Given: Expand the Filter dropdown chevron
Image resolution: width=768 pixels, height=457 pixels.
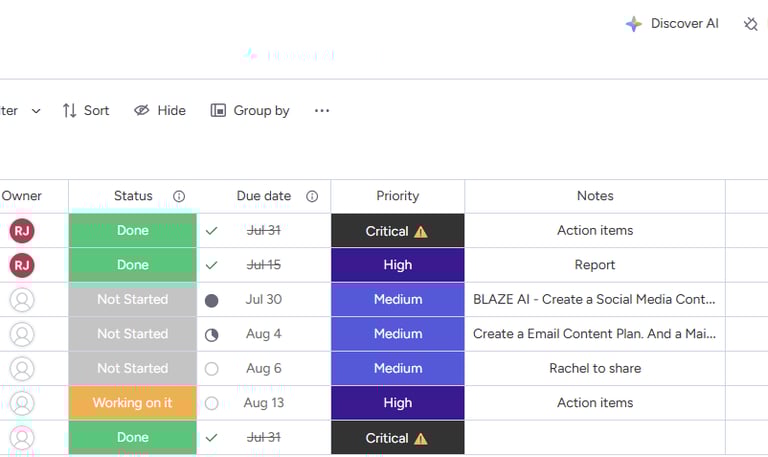Looking at the screenshot, I should coord(36,111).
